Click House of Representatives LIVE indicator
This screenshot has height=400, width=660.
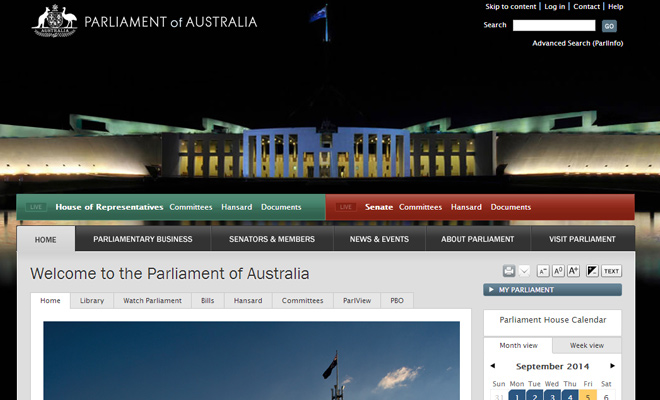click(x=36, y=207)
